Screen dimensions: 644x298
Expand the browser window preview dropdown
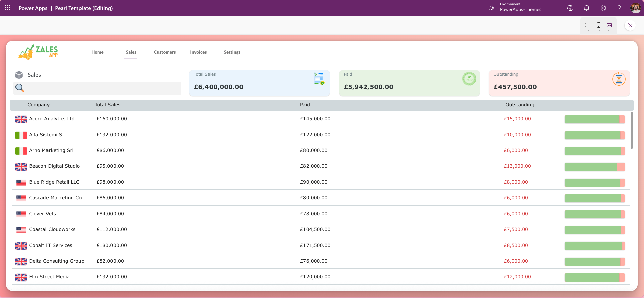[609, 26]
